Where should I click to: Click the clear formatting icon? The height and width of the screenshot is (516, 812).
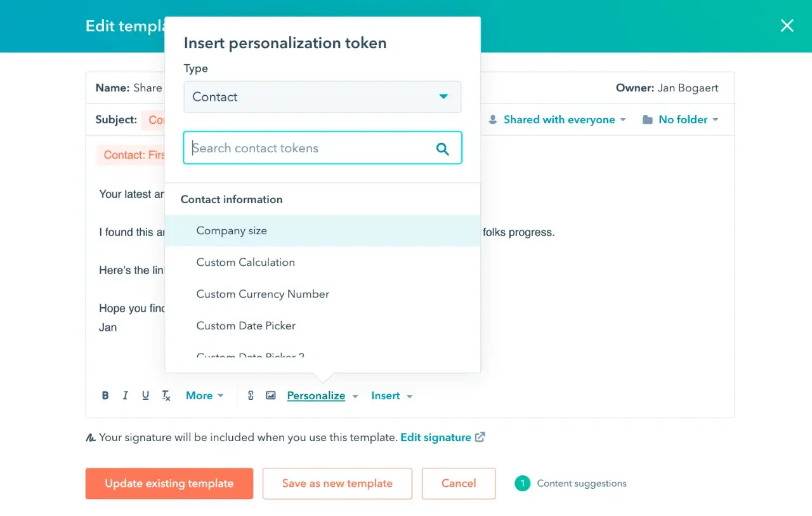click(x=166, y=395)
